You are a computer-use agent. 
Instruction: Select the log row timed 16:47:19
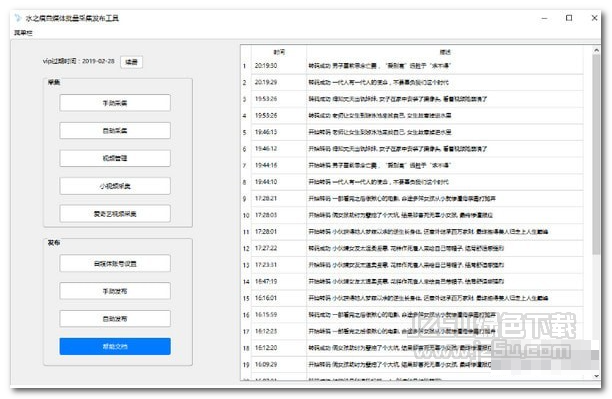(412, 281)
